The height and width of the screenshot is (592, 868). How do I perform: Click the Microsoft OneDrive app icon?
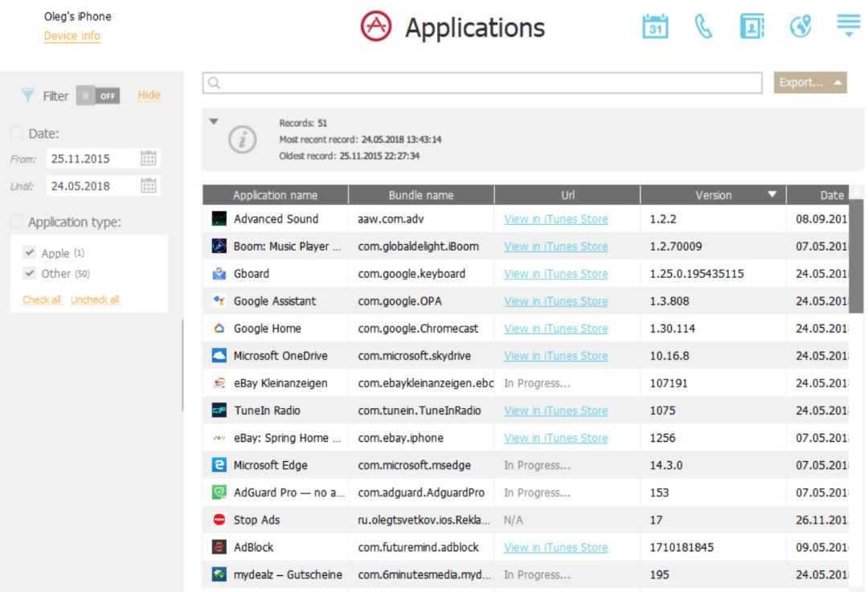219,355
